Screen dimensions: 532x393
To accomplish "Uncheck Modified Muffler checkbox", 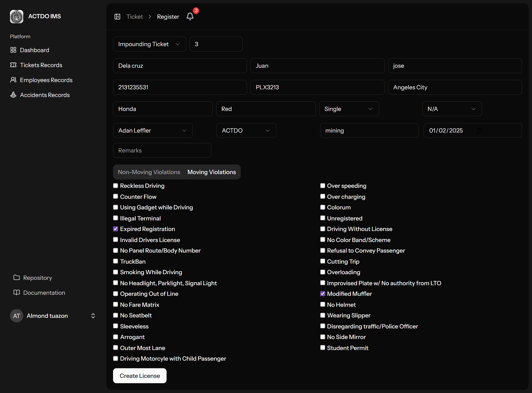I will [x=323, y=294].
